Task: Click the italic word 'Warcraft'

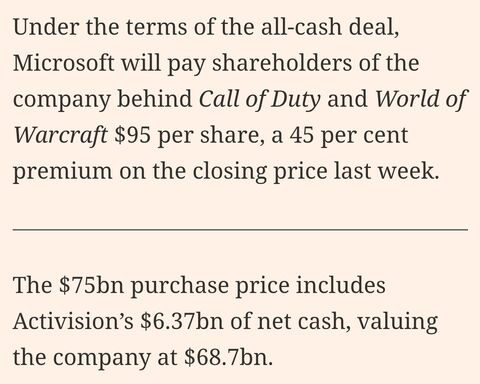Action: [60, 135]
